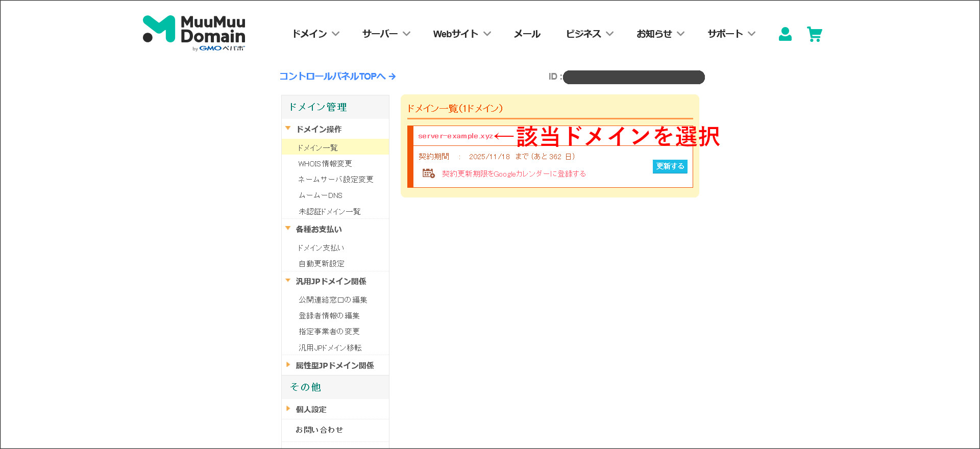Open ムームーDNS in the sidebar
Viewport: 980px width, 449px height.
[320, 195]
